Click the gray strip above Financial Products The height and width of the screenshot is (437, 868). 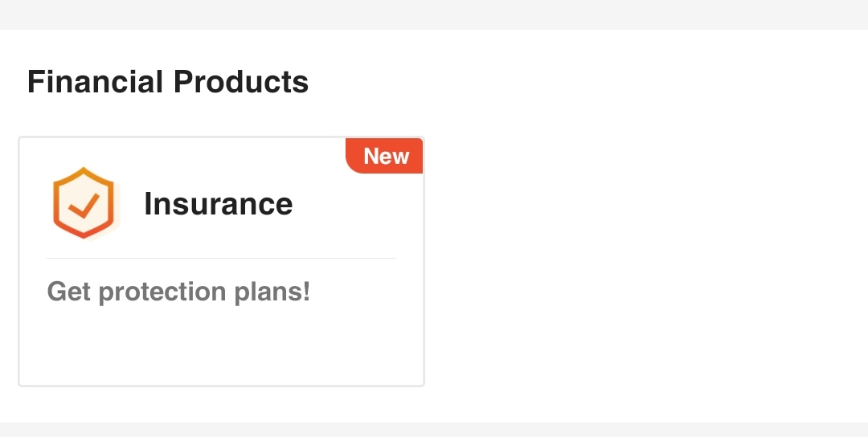pos(434,14)
